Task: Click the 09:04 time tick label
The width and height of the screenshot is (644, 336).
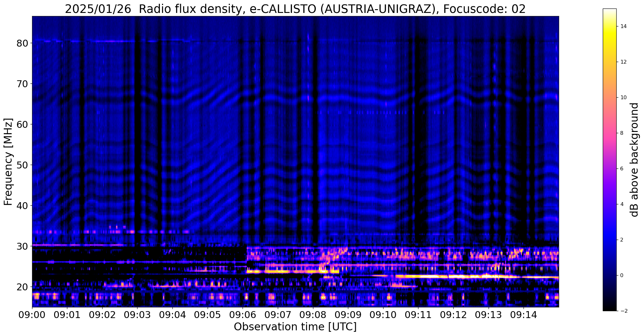Action: pos(172,315)
